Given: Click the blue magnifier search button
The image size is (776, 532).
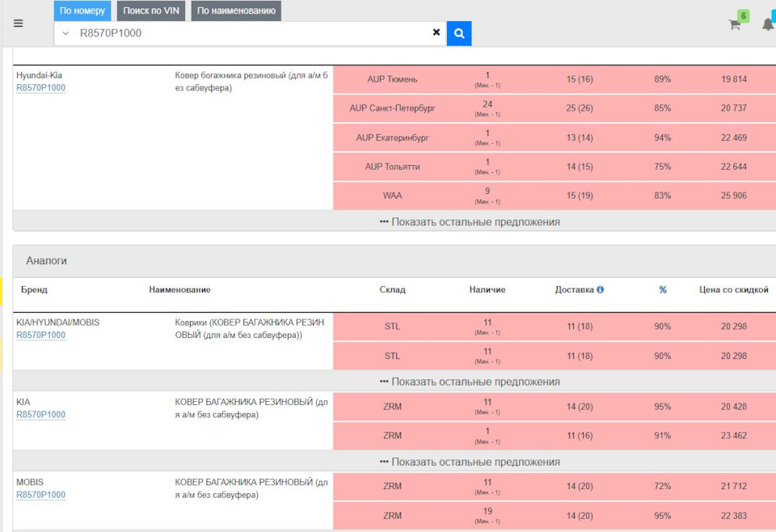Looking at the screenshot, I should pos(459,33).
